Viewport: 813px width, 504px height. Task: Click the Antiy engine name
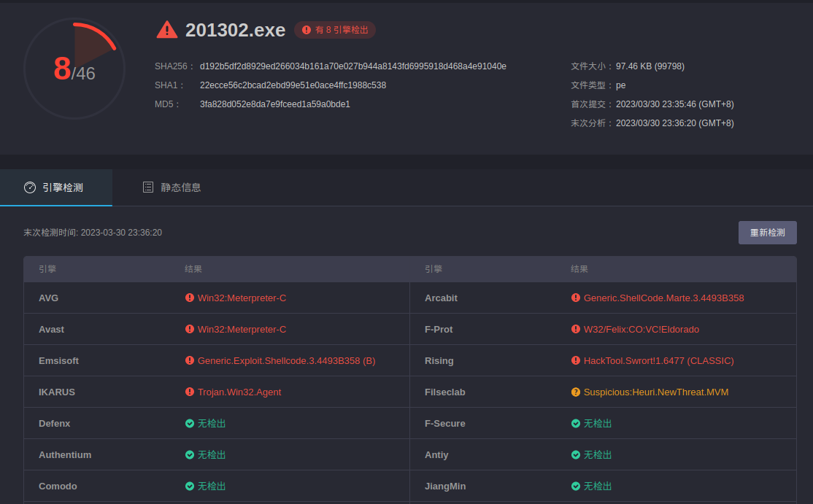436,455
